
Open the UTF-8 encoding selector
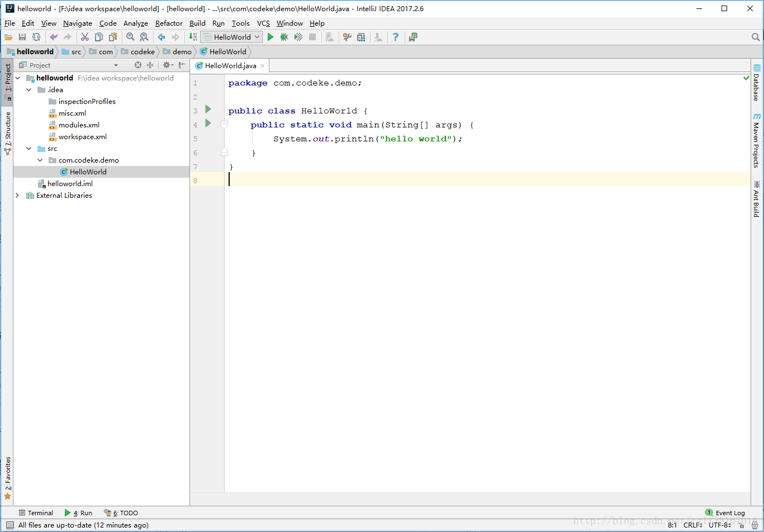pos(720,525)
